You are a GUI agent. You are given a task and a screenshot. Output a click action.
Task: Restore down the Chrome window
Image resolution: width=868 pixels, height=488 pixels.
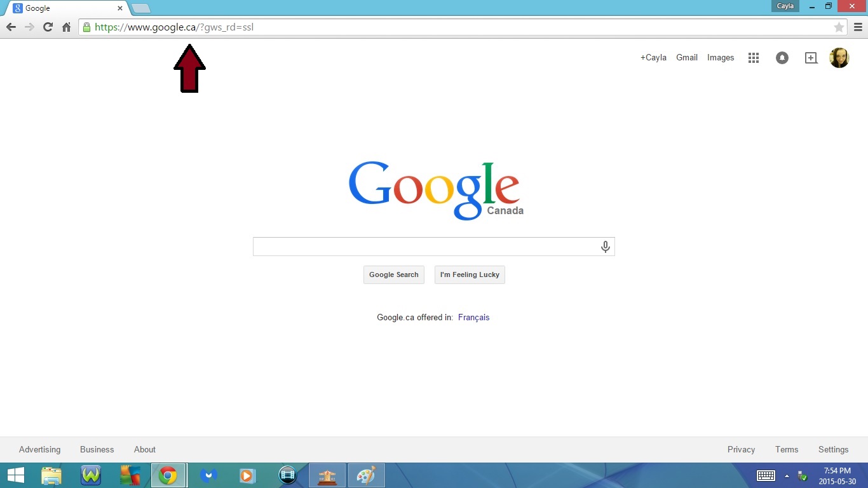[829, 6]
